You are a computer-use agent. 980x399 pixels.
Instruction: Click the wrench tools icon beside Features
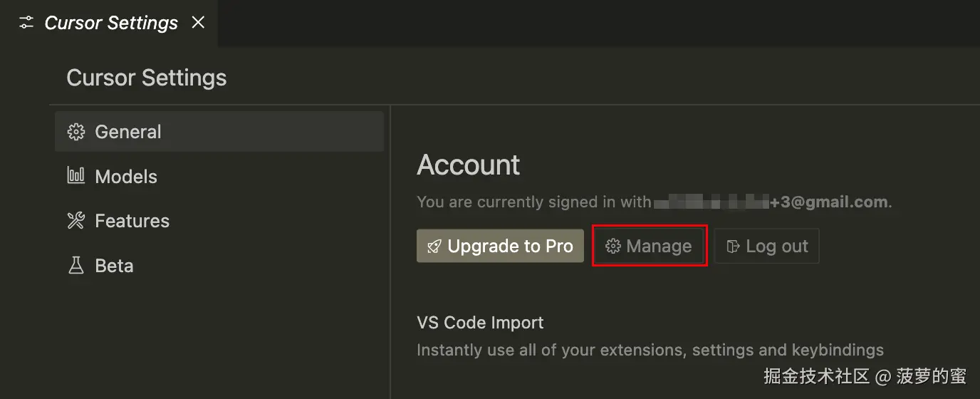pos(75,221)
